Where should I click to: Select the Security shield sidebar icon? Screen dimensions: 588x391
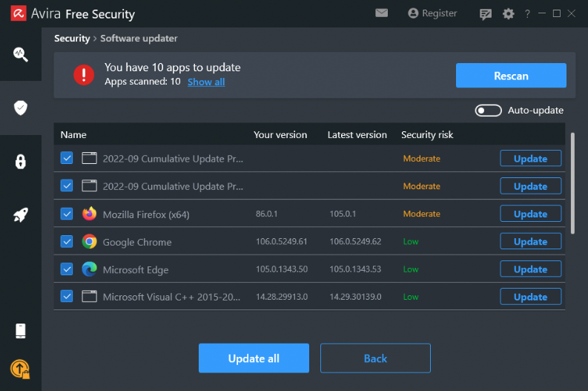click(21, 108)
